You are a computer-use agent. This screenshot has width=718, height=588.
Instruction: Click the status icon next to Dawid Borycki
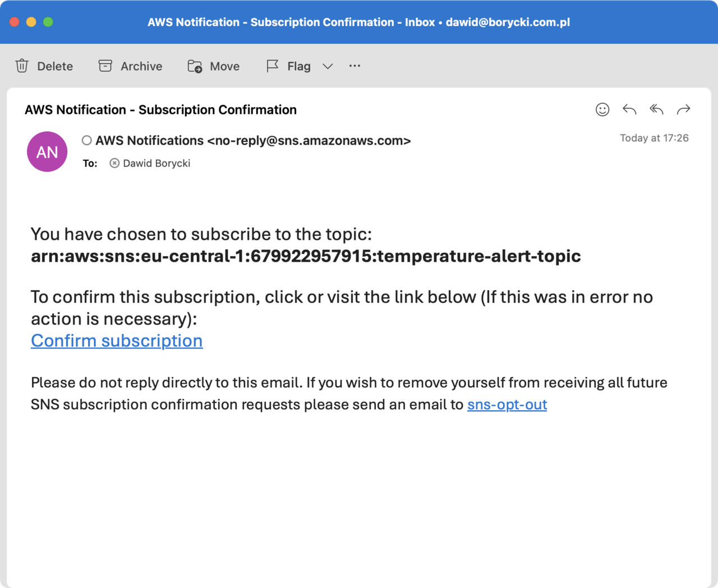[x=114, y=163]
